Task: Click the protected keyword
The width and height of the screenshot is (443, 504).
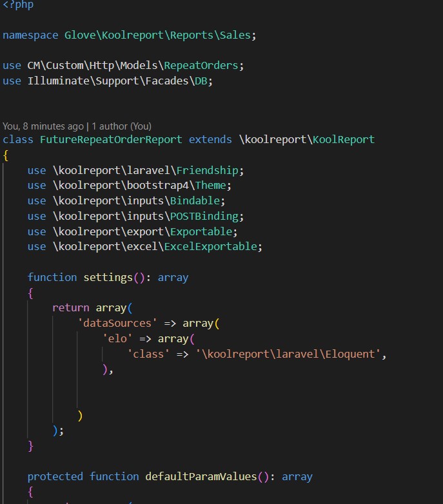Action: (x=55, y=477)
